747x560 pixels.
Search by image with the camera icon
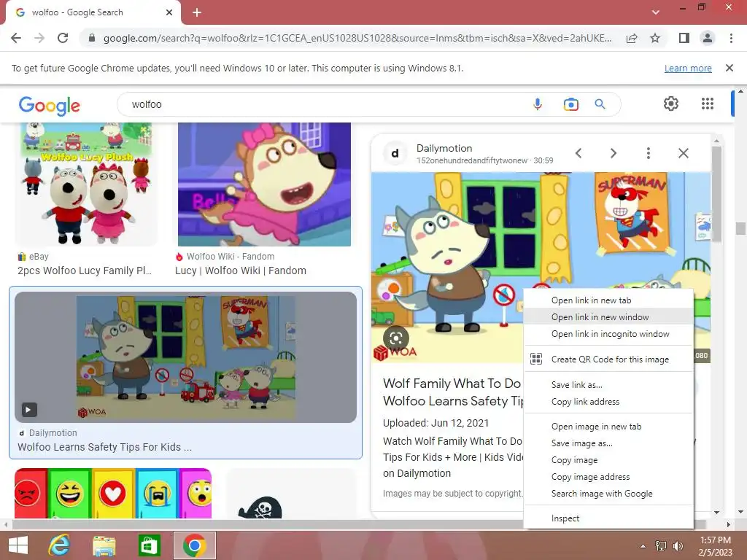pos(570,104)
